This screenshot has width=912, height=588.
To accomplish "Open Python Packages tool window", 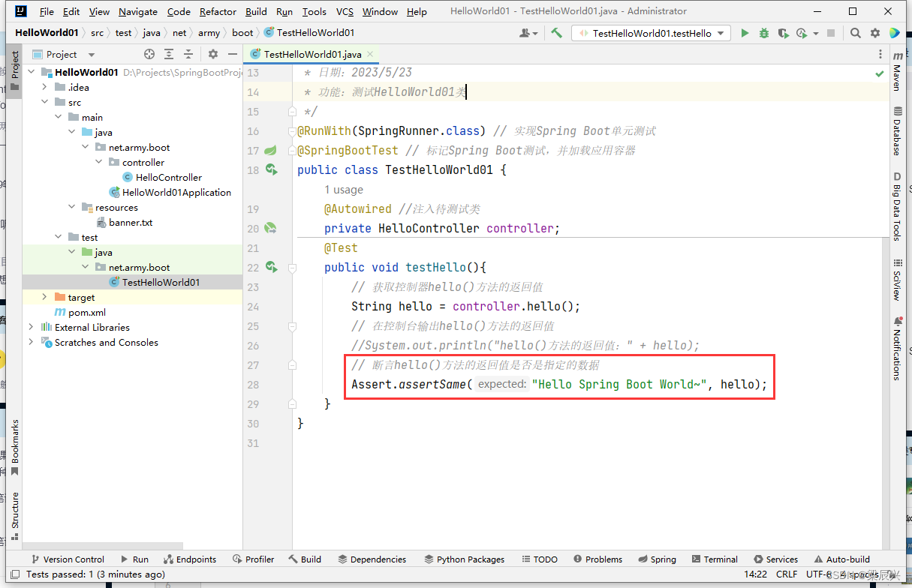I will pyautogui.click(x=465, y=559).
